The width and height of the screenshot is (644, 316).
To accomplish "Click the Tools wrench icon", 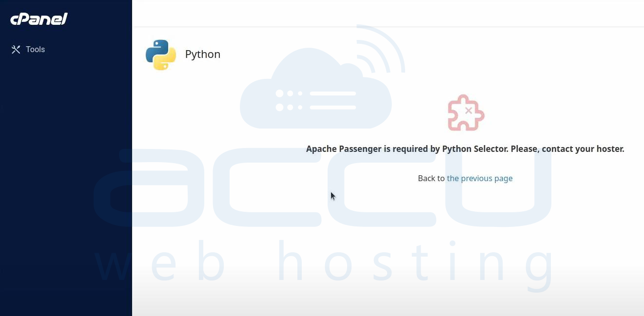I will point(16,49).
